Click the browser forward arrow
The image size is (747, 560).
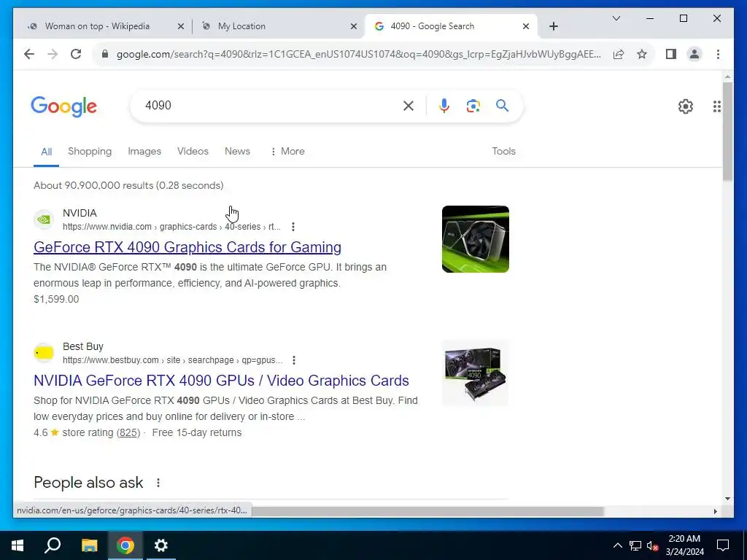[x=53, y=54]
